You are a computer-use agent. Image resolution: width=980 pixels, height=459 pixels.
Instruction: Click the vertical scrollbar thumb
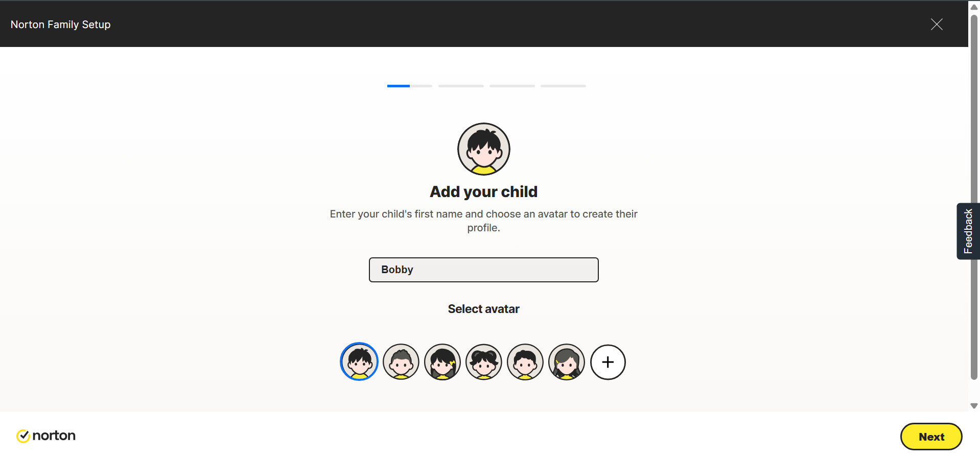pos(974,197)
